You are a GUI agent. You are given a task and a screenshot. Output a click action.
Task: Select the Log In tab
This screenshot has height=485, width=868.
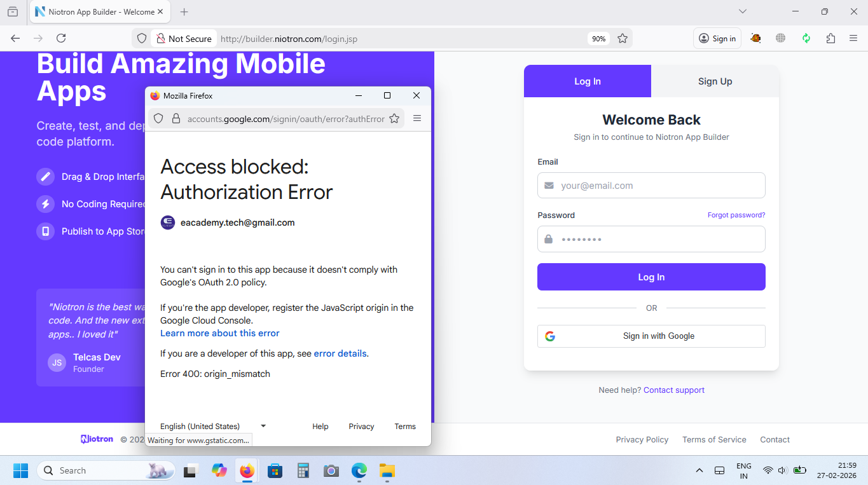pyautogui.click(x=588, y=81)
